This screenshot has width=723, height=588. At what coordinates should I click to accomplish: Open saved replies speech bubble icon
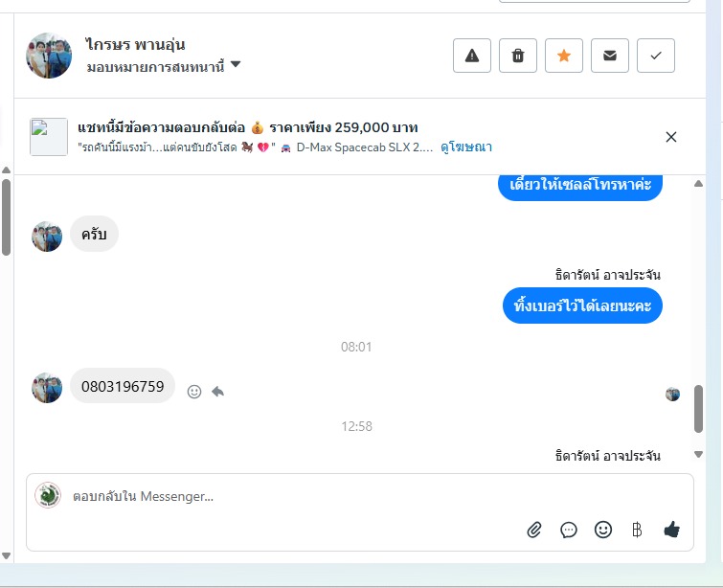click(x=569, y=530)
